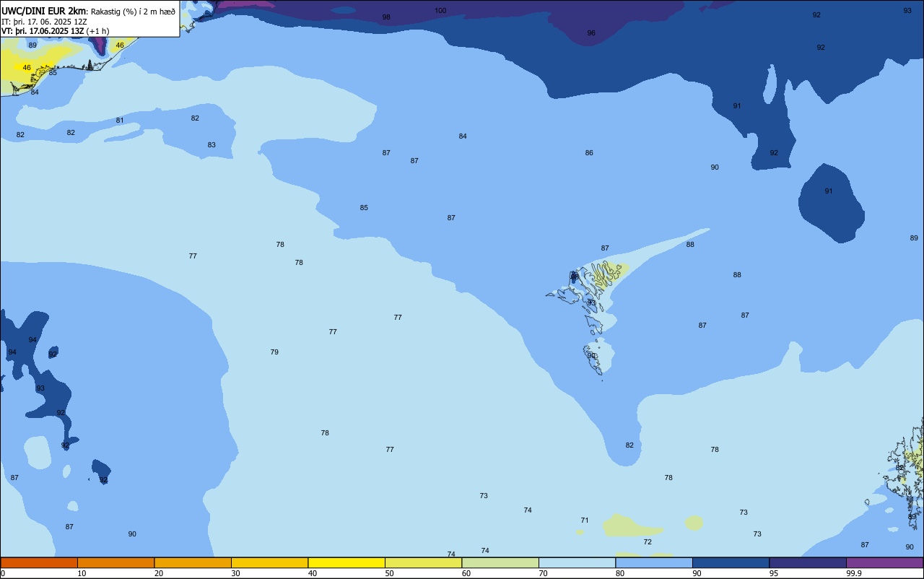
Task: Click the '86' humidity value on the map
Action: tap(589, 153)
